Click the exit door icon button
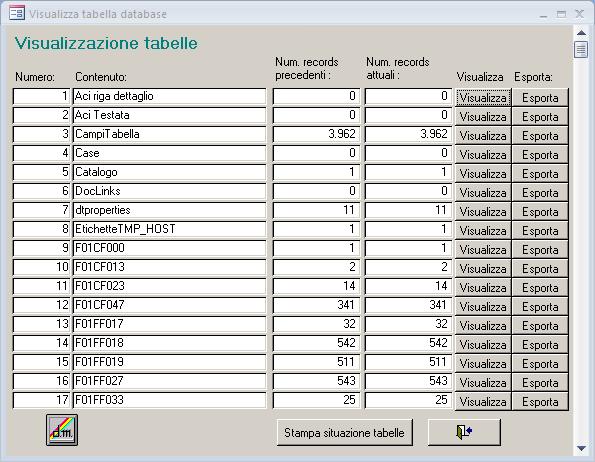 (464, 432)
